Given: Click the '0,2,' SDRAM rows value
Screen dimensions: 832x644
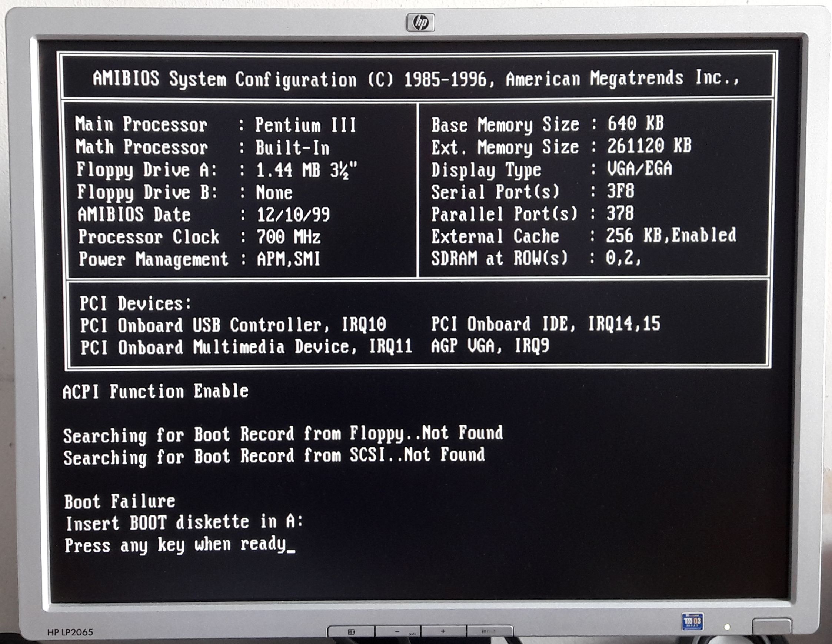Looking at the screenshot, I should click(624, 258).
